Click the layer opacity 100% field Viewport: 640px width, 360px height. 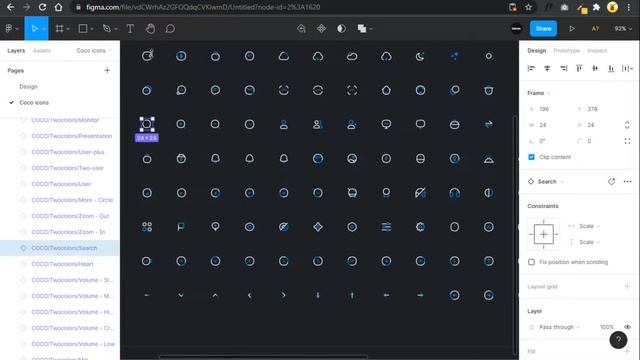tap(607, 327)
